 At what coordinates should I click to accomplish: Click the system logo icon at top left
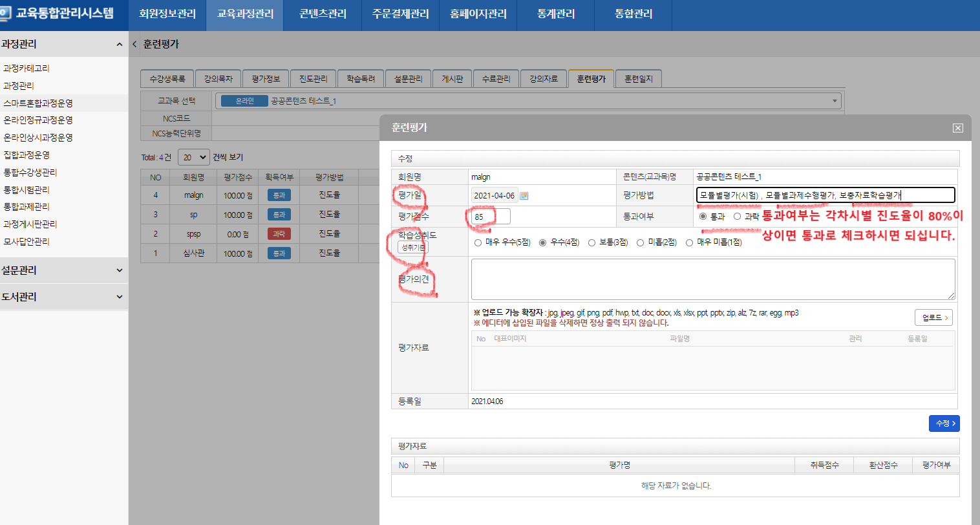[x=5, y=14]
